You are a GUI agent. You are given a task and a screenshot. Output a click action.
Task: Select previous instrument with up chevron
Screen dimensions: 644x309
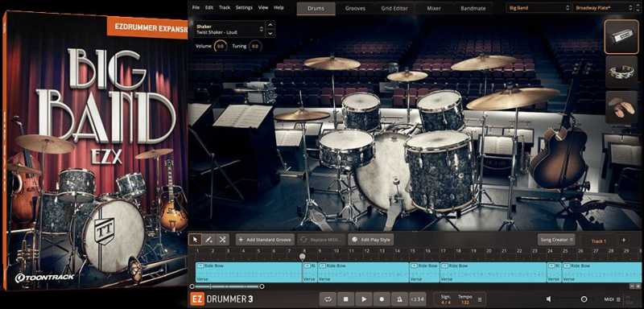[x=270, y=25]
